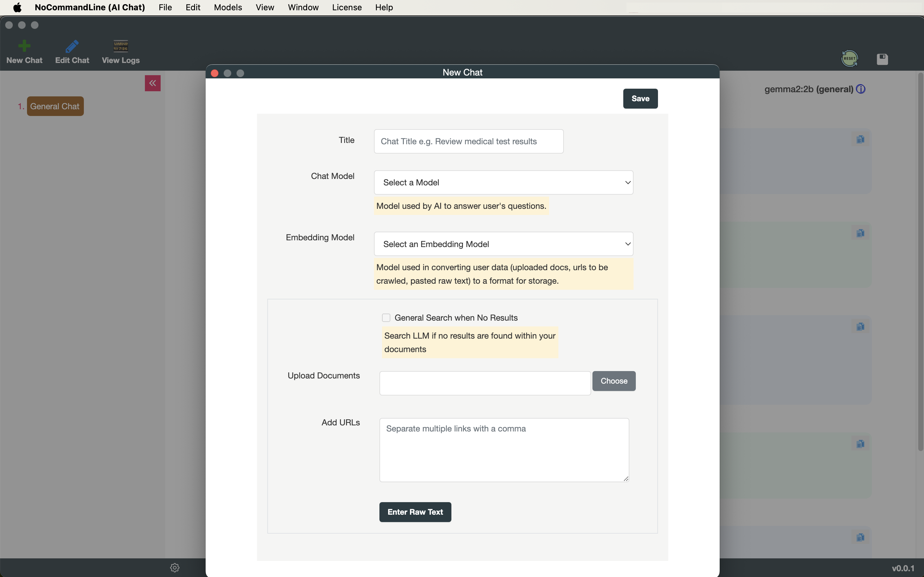This screenshot has width=924, height=577.
Task: Open the Models menu
Action: tap(228, 7)
